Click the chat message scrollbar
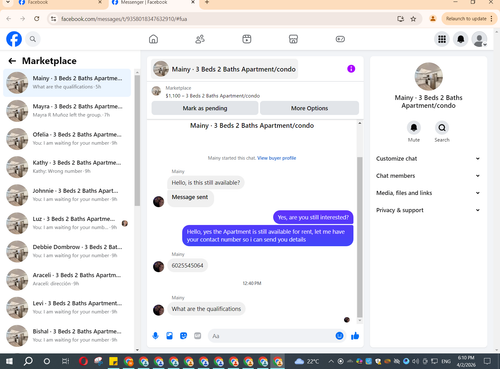This screenshot has height=369, width=500. [x=360, y=237]
